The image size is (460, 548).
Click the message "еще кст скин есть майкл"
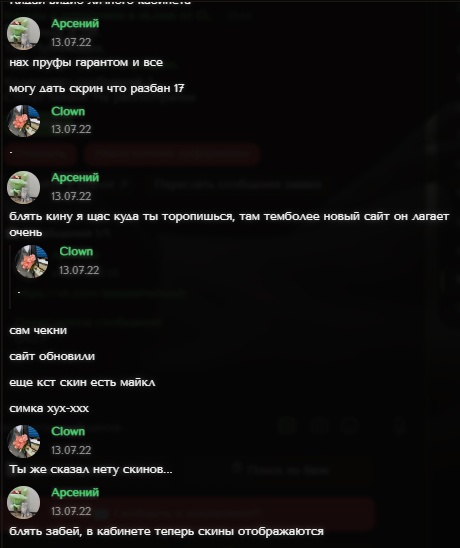coord(82,382)
